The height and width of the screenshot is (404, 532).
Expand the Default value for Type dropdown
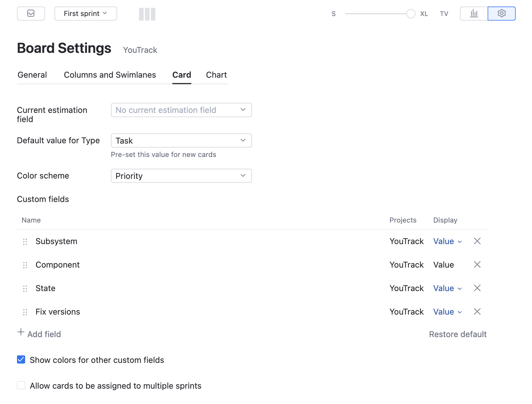click(181, 140)
